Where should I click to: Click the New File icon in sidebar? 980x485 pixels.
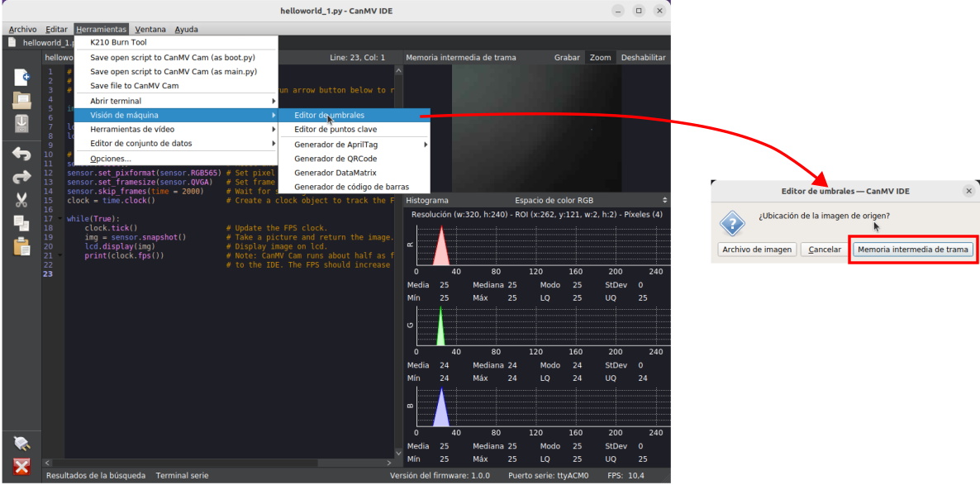[x=21, y=78]
